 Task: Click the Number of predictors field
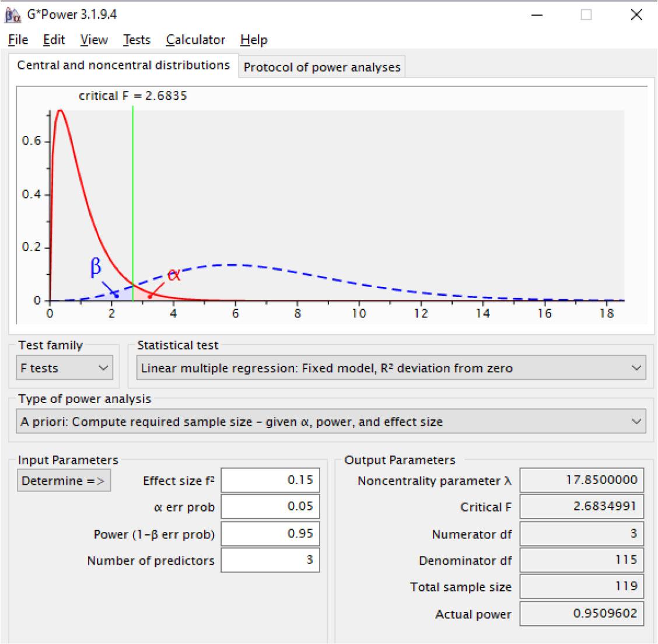point(270,561)
